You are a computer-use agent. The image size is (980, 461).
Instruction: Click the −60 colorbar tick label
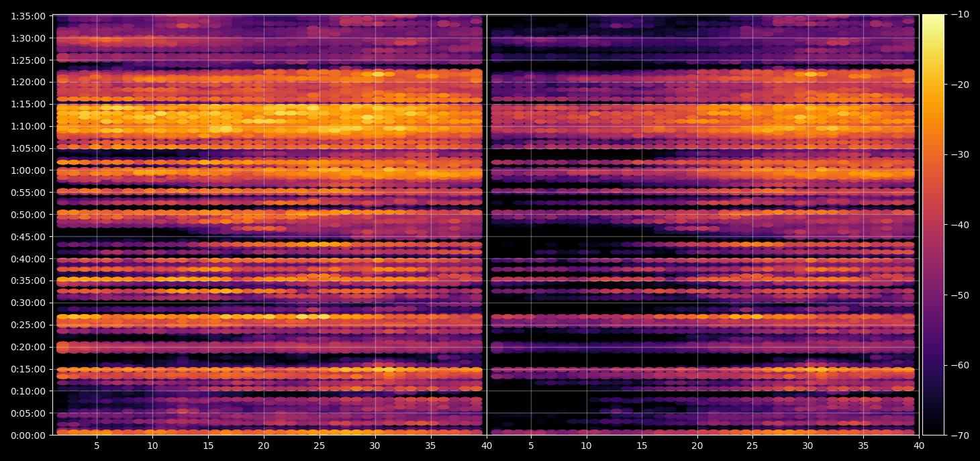click(x=959, y=365)
